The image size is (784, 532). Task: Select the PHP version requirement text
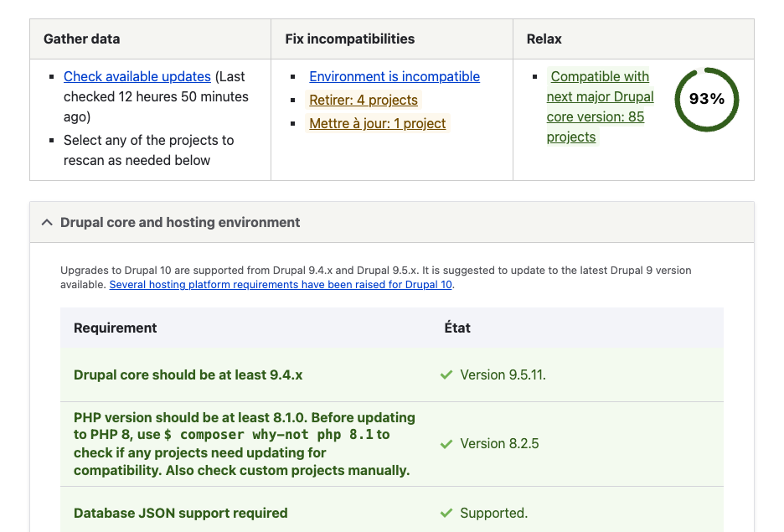245,444
